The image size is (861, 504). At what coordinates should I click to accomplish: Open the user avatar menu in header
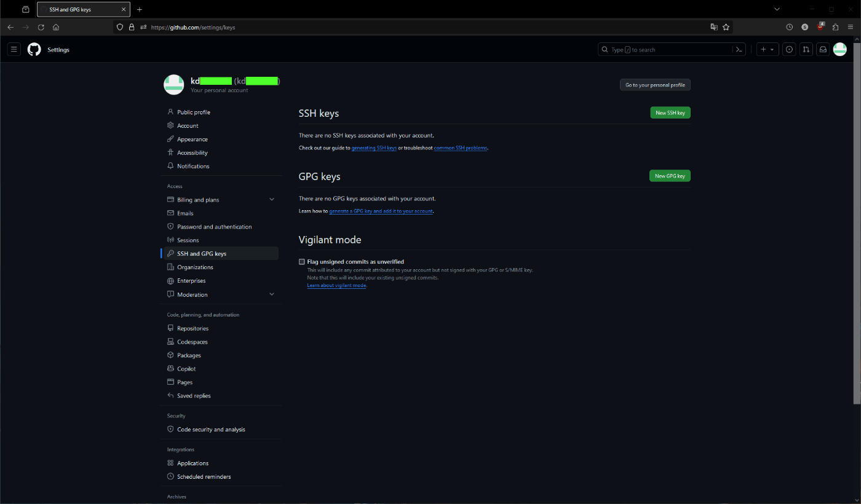point(840,50)
